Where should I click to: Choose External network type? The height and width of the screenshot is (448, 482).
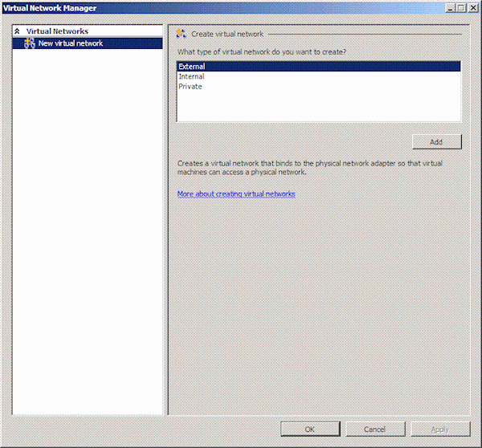319,67
